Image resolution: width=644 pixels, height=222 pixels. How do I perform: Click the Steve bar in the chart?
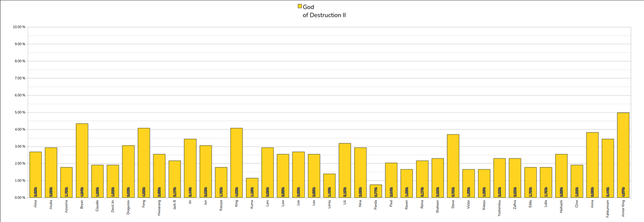pyautogui.click(x=453, y=166)
